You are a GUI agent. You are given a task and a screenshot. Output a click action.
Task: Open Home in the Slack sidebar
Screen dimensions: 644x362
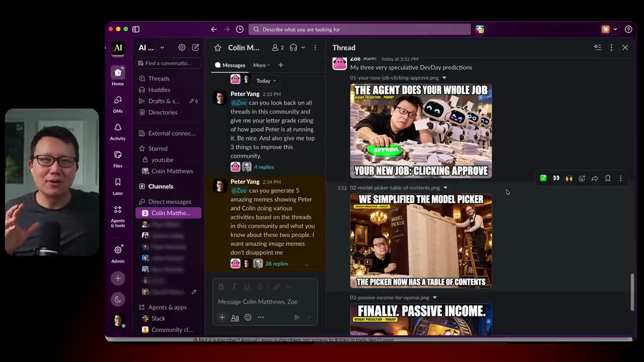point(118,76)
